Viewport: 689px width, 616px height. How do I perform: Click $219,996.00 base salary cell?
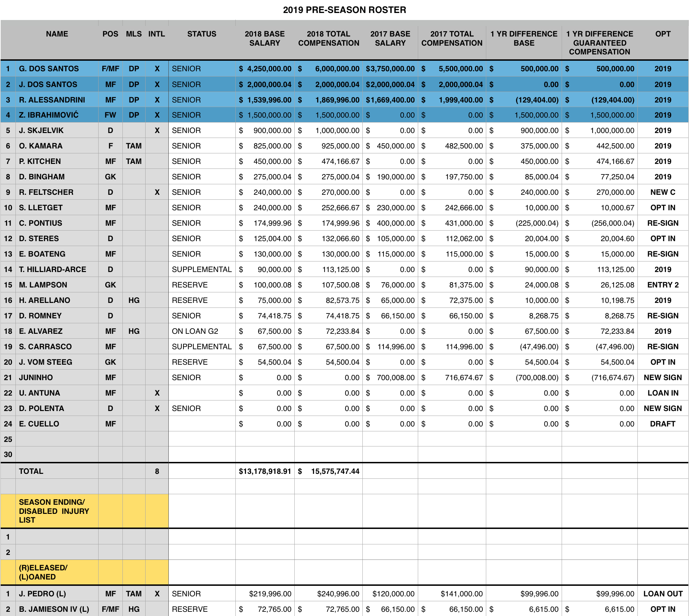coord(265,594)
